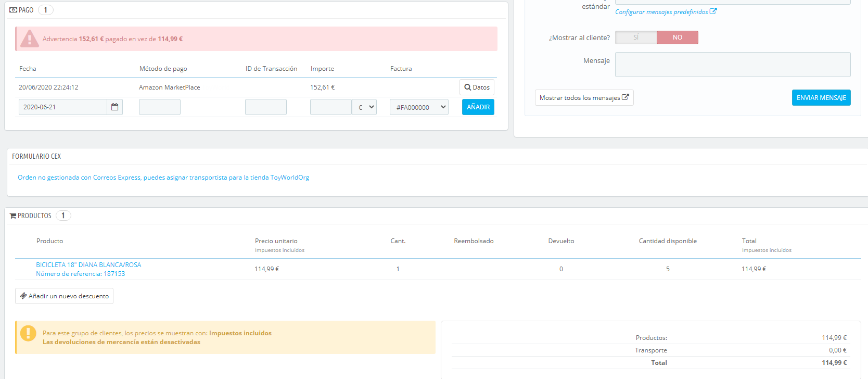868x379 pixels.
Task: Switch Mostrar al cliente to SÍ
Action: [x=636, y=37]
